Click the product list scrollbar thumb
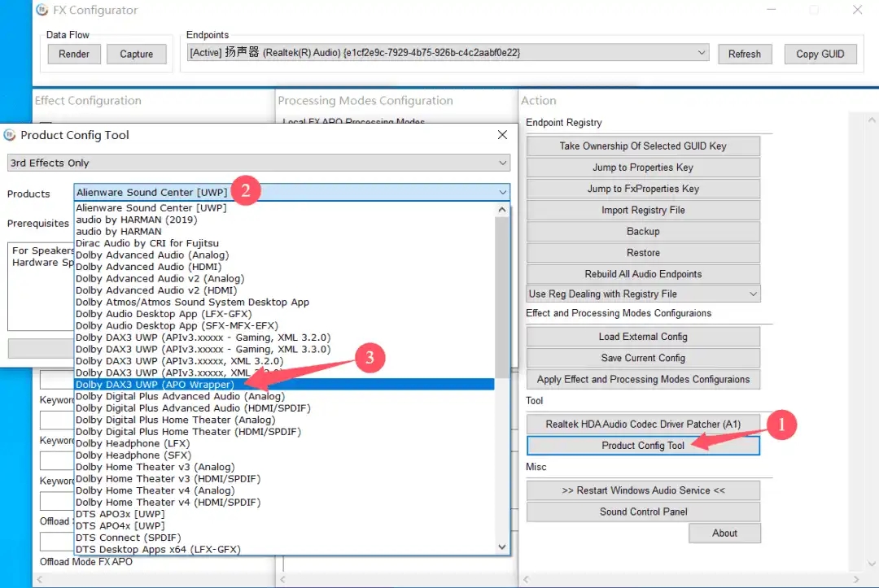 pos(502,297)
